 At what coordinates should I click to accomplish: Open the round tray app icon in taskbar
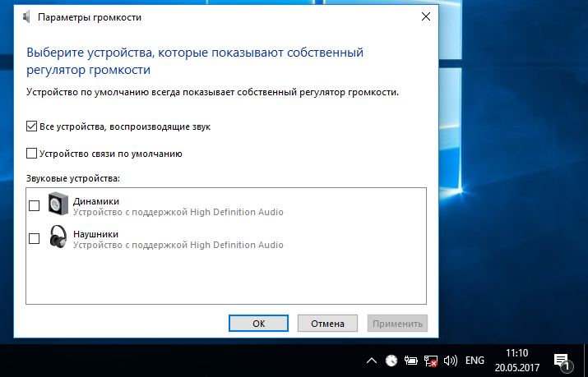pyautogui.click(x=391, y=361)
